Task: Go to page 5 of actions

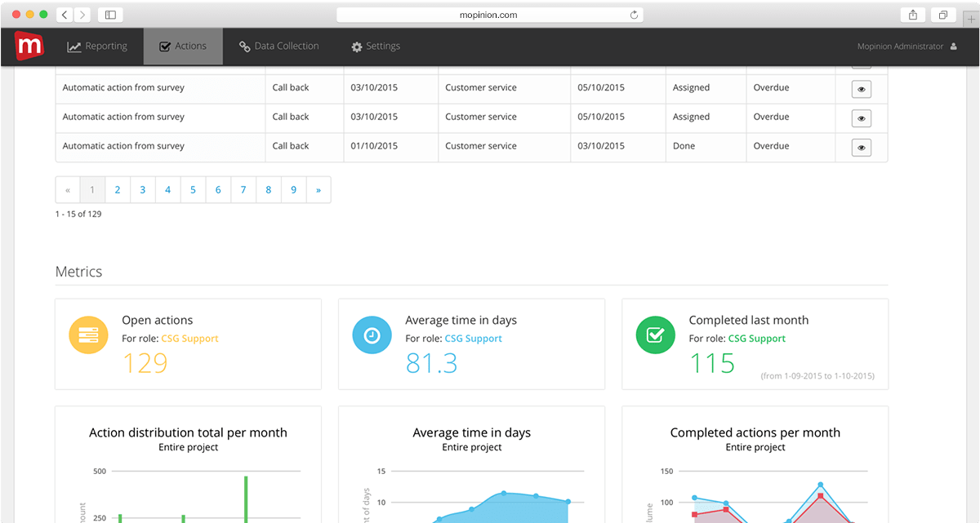Action: point(193,190)
